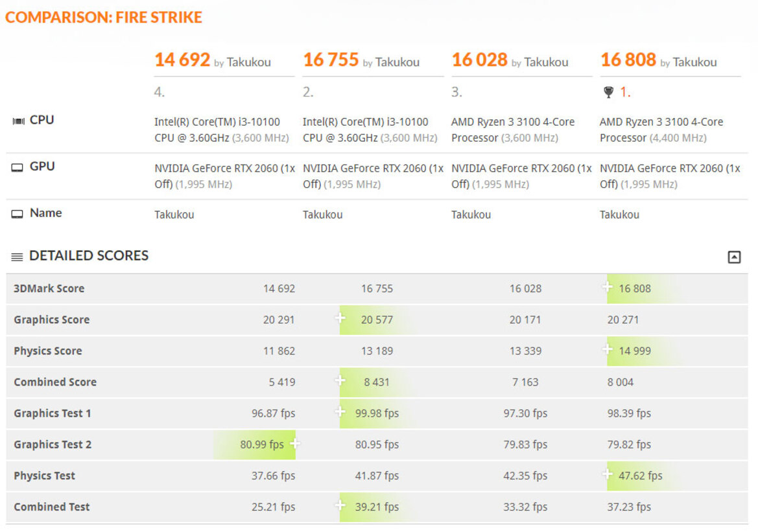This screenshot has width=758, height=532.
Task: Click the 37.23 fps combined test value
Action: point(629,507)
